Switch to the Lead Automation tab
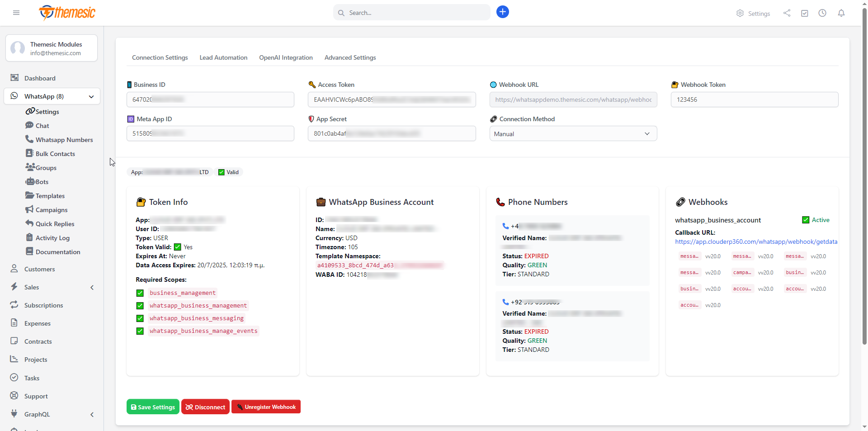868x431 pixels. 223,57
